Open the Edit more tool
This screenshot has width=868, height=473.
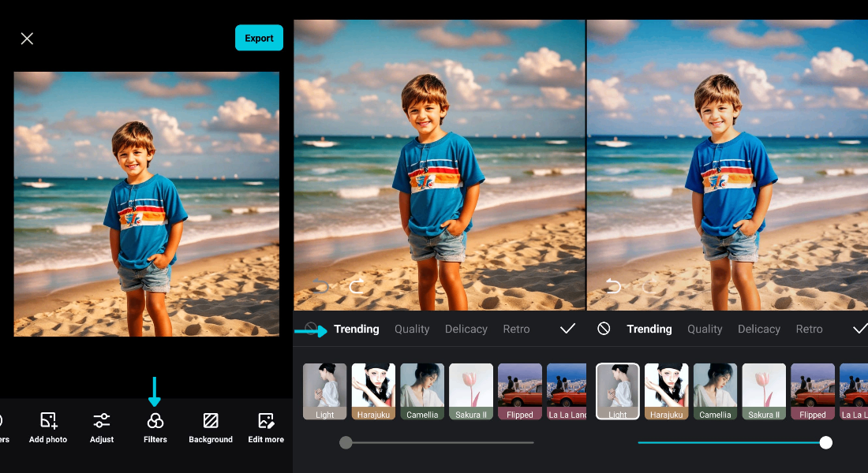tap(266, 427)
